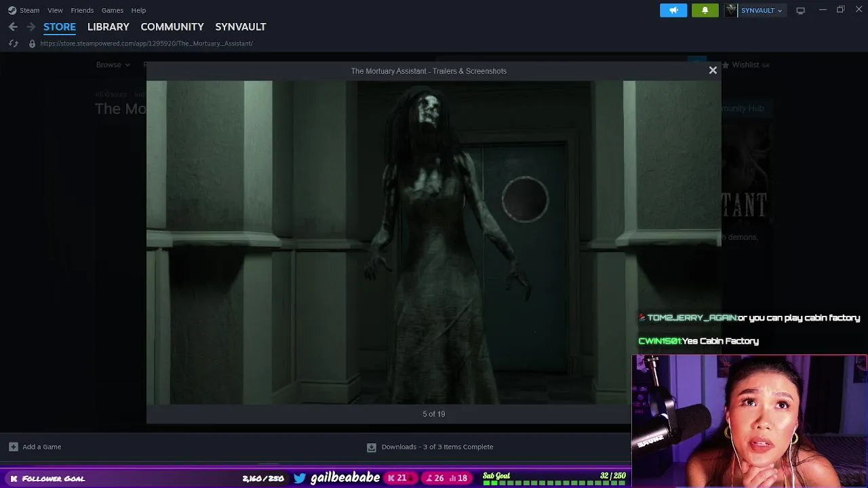Screen dimensions: 868x488
Task: Expand the dimmed Browse dropdown
Action: click(x=113, y=65)
